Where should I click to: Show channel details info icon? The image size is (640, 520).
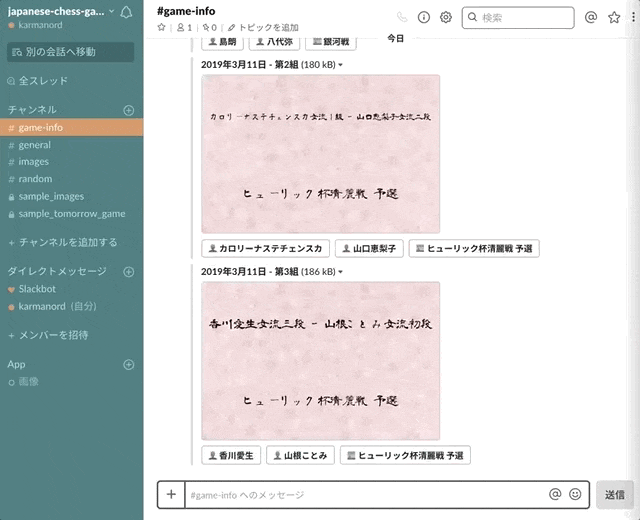coord(424,17)
